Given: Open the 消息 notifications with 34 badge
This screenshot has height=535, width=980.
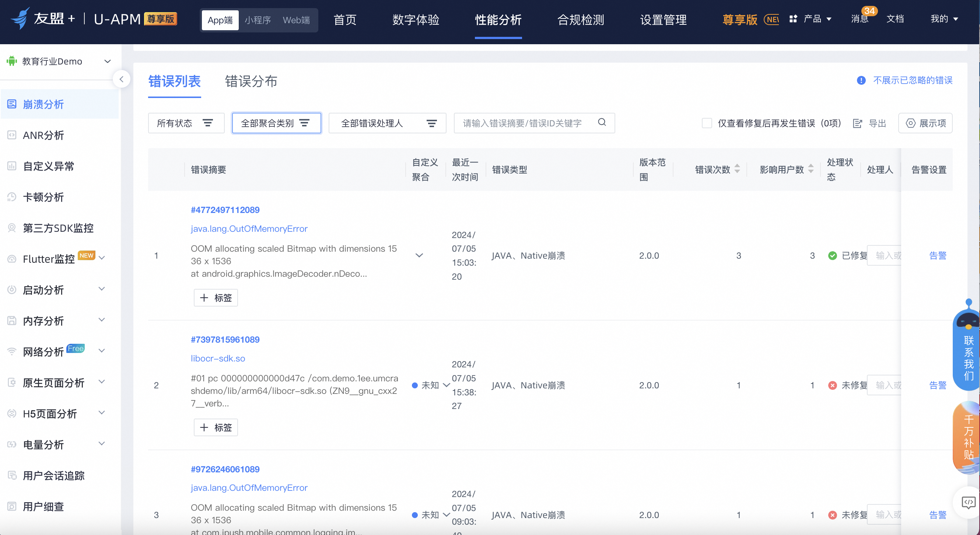Looking at the screenshot, I should pyautogui.click(x=860, y=19).
